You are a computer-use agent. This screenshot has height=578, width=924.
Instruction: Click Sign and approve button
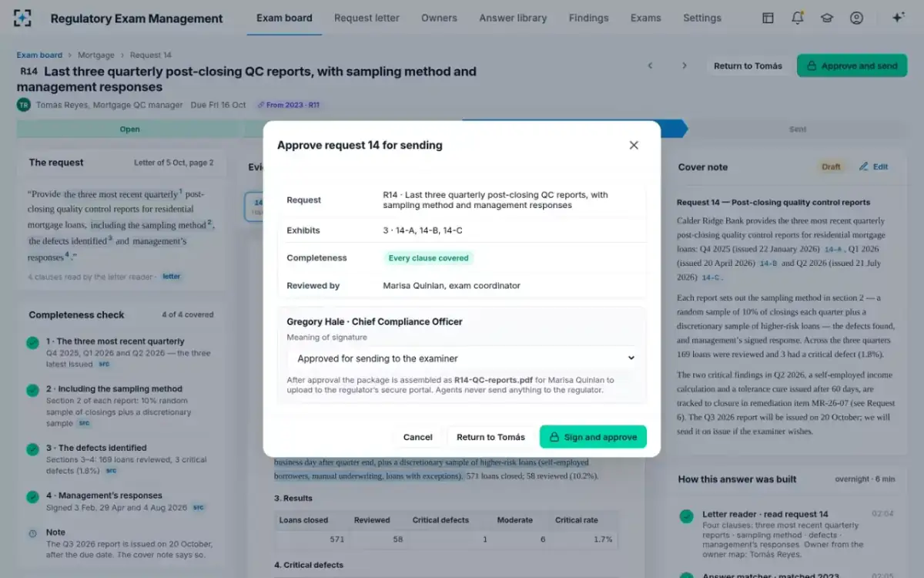pyautogui.click(x=593, y=437)
